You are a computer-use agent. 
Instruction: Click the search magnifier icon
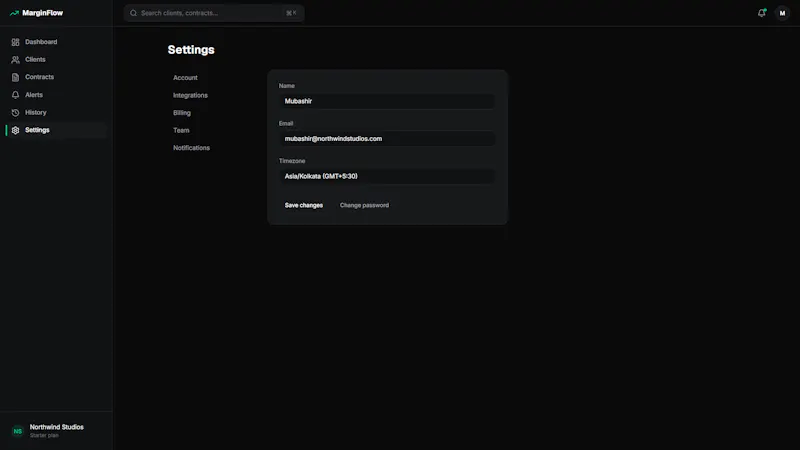tap(133, 13)
